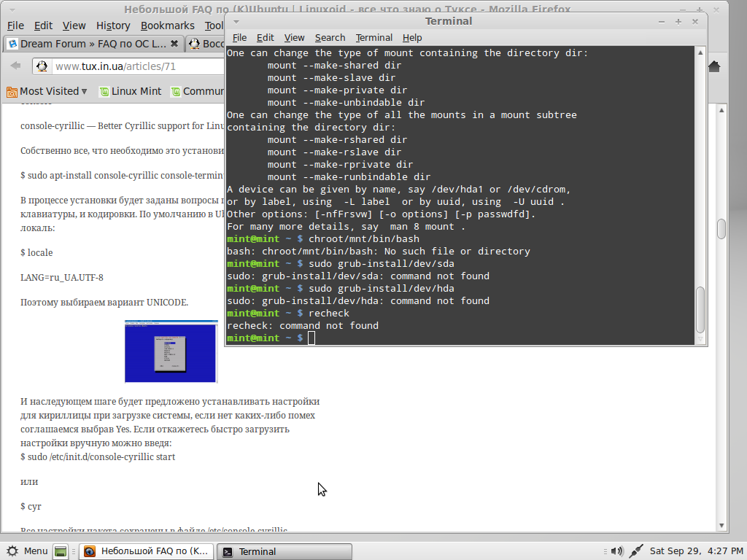Click the tray separator handle near volume
The width and height of the screenshot is (747, 560).
tap(605, 551)
